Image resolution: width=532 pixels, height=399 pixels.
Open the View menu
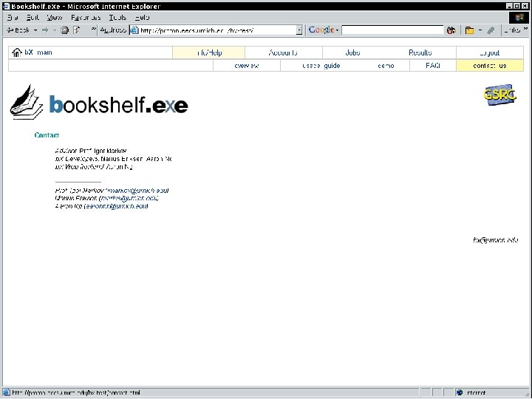54,17
